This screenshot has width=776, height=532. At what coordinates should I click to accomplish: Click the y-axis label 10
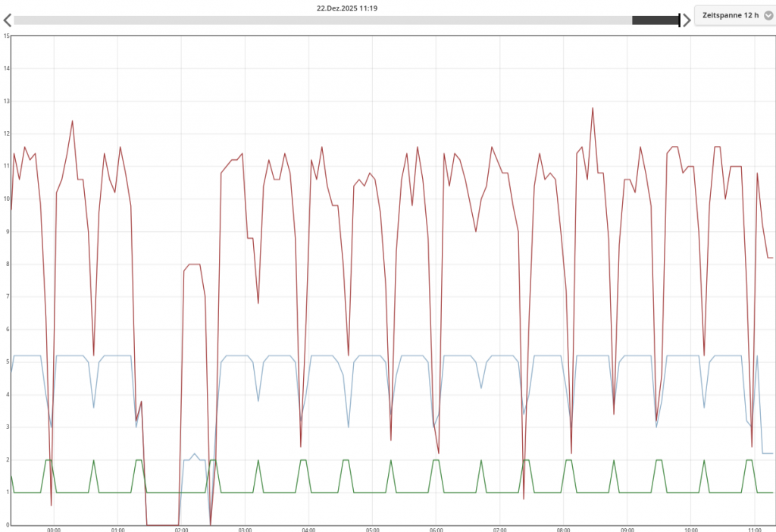tap(6, 199)
